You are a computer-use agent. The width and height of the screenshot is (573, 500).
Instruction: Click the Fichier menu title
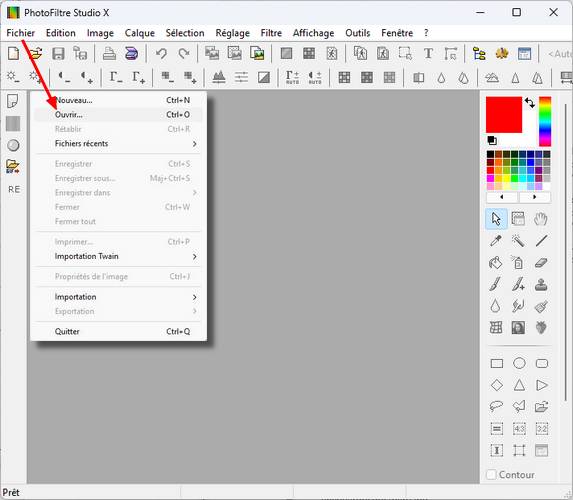pos(20,33)
